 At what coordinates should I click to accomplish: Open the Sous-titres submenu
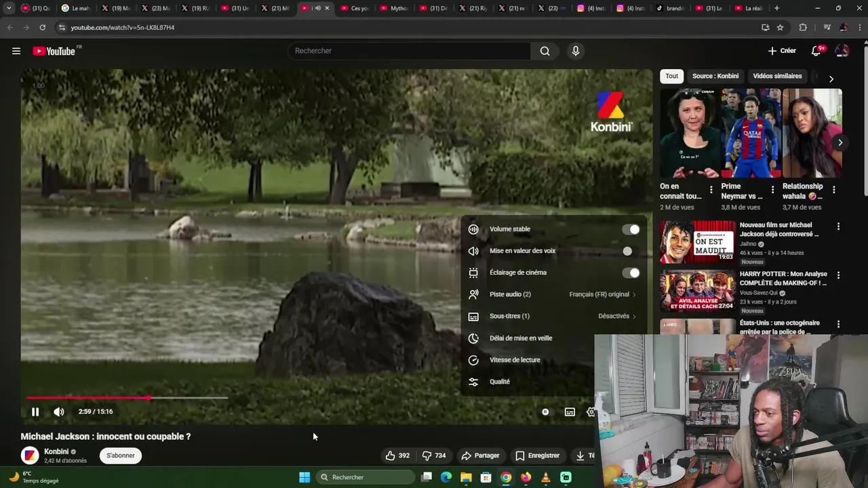tap(553, 316)
